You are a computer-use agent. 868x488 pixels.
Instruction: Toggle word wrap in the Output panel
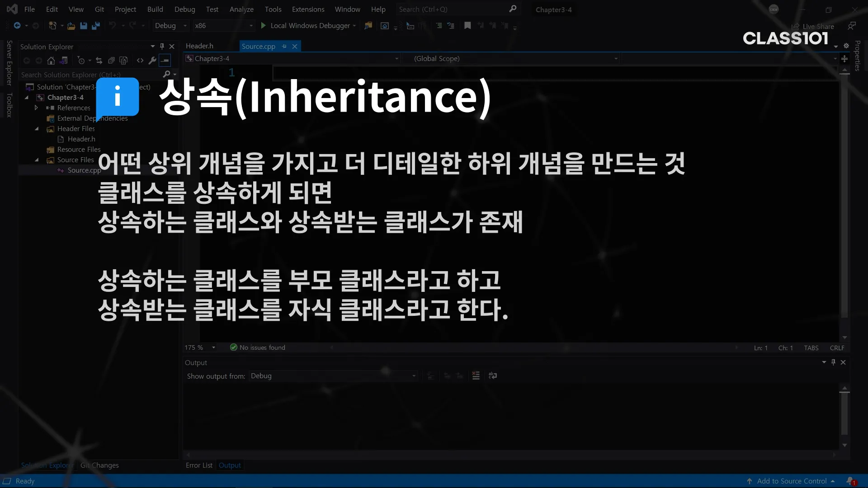pos(493,375)
